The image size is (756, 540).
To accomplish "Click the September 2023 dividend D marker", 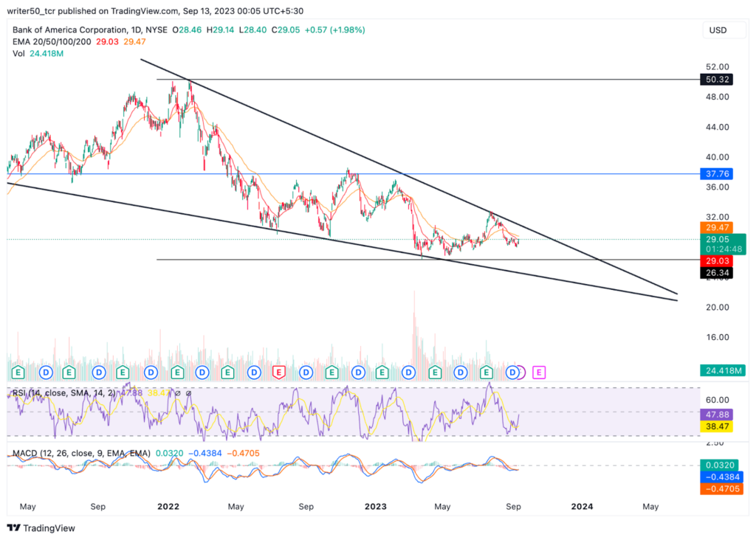I will point(512,373).
